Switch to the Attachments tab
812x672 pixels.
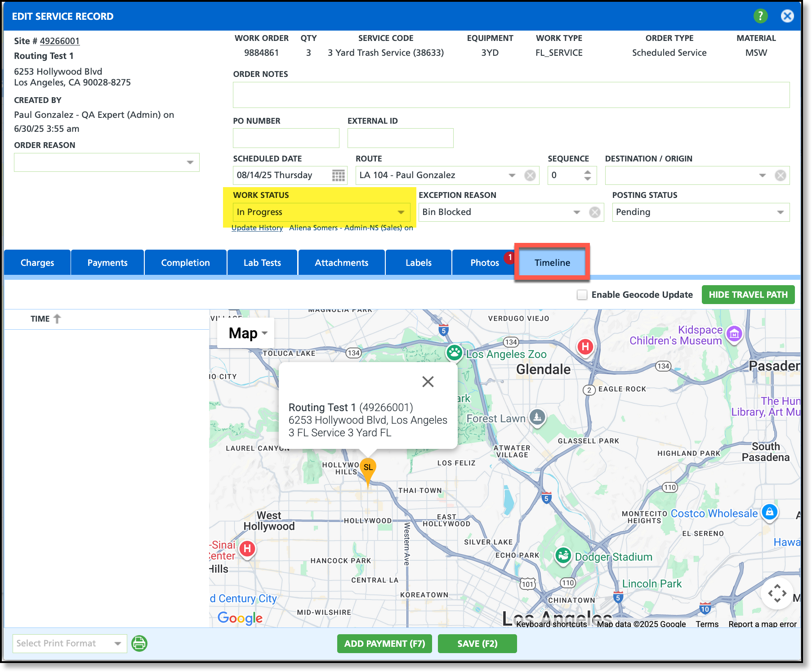(x=342, y=263)
